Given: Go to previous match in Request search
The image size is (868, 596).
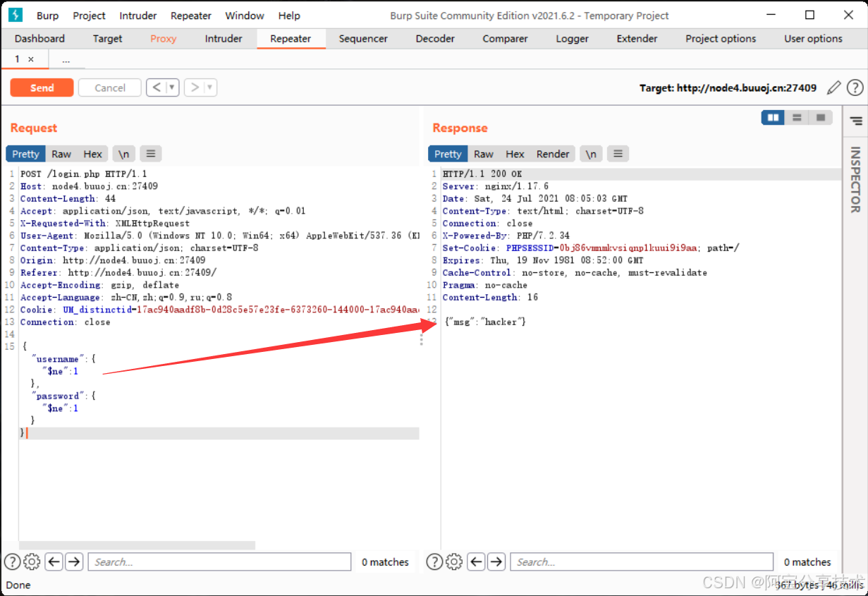Looking at the screenshot, I should click(x=54, y=561).
